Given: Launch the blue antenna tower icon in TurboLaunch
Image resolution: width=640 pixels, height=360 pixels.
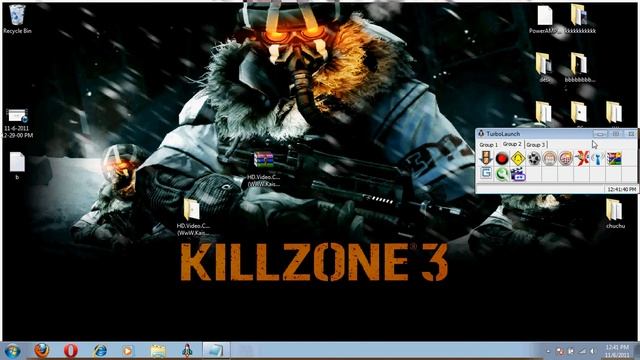Looking at the screenshot, I should [598, 158].
